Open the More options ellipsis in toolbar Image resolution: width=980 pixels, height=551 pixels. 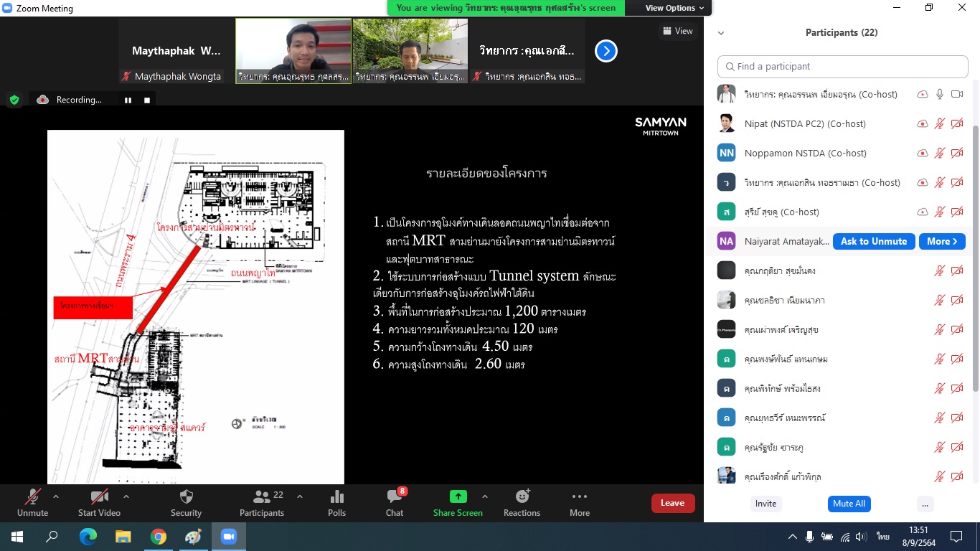(x=579, y=502)
